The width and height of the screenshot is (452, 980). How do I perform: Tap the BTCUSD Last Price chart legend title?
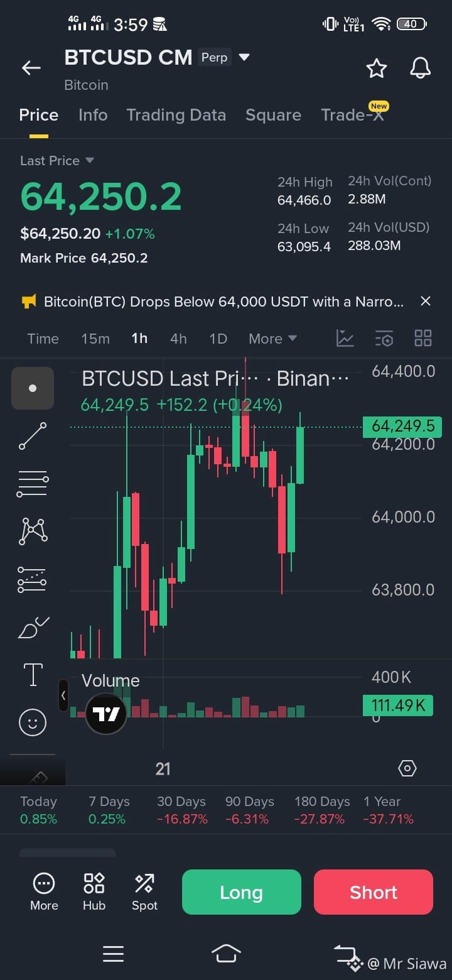click(215, 379)
